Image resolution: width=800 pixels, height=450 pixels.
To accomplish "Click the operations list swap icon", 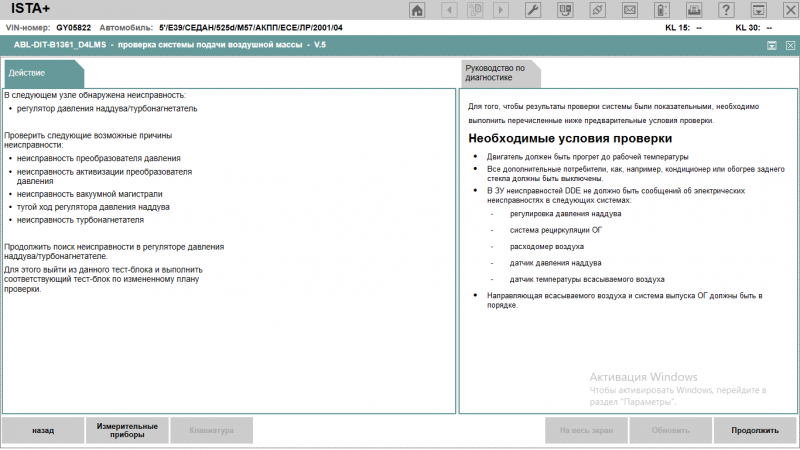I will click(x=565, y=10).
